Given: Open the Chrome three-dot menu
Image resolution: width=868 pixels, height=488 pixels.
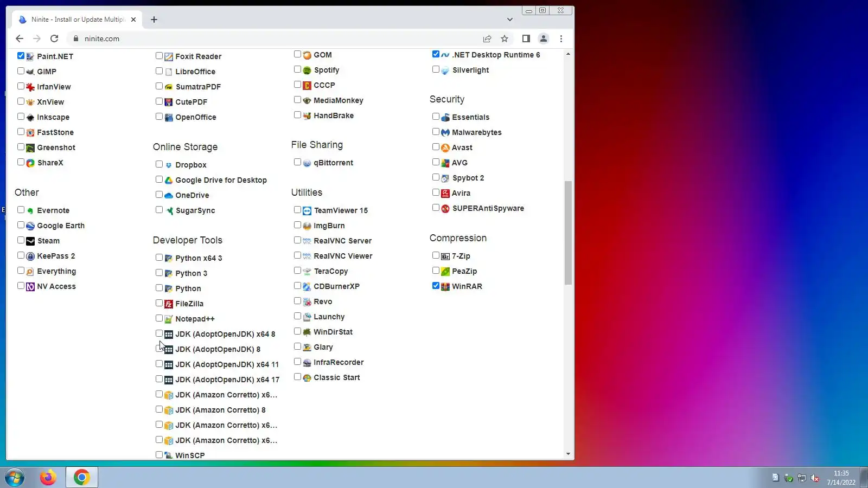Looking at the screenshot, I should point(561,38).
